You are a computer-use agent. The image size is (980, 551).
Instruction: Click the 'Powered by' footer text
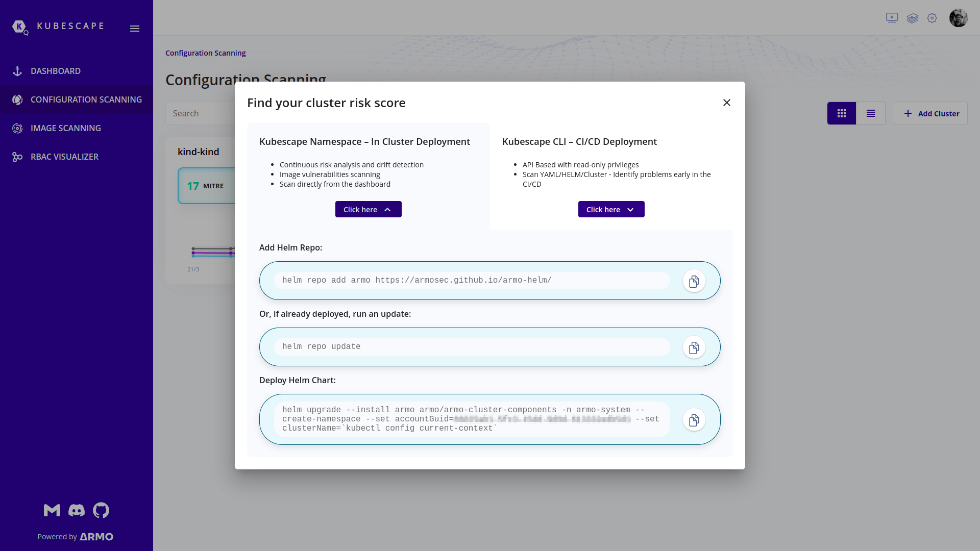57,537
